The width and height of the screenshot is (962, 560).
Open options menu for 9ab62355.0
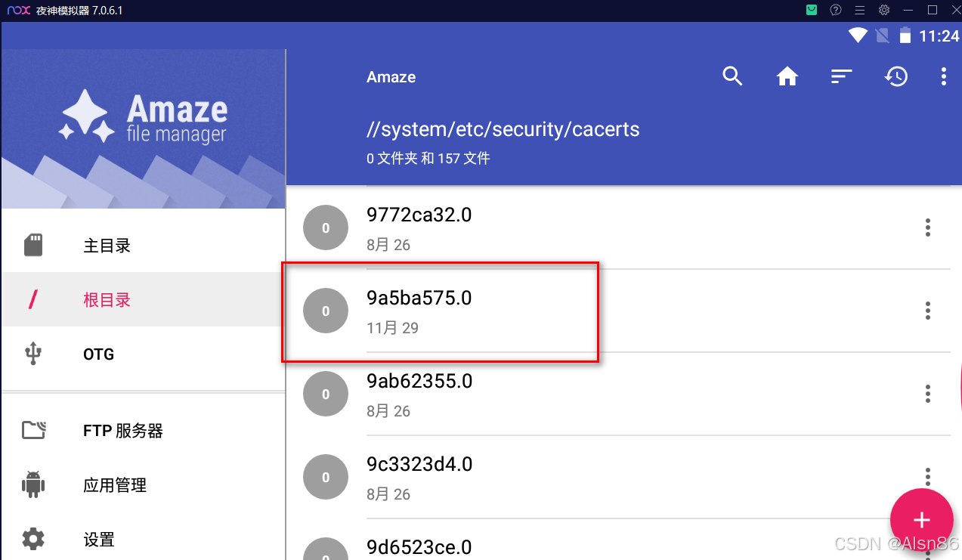(928, 394)
